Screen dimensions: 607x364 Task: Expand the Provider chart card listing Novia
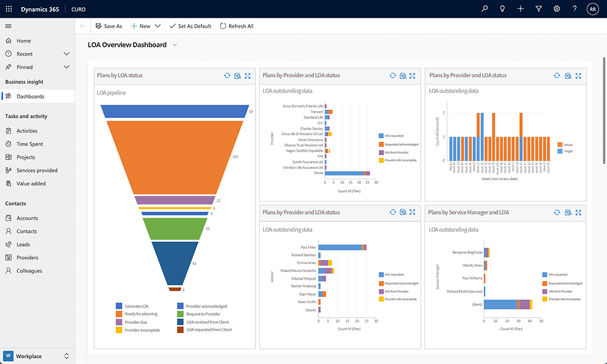click(413, 75)
